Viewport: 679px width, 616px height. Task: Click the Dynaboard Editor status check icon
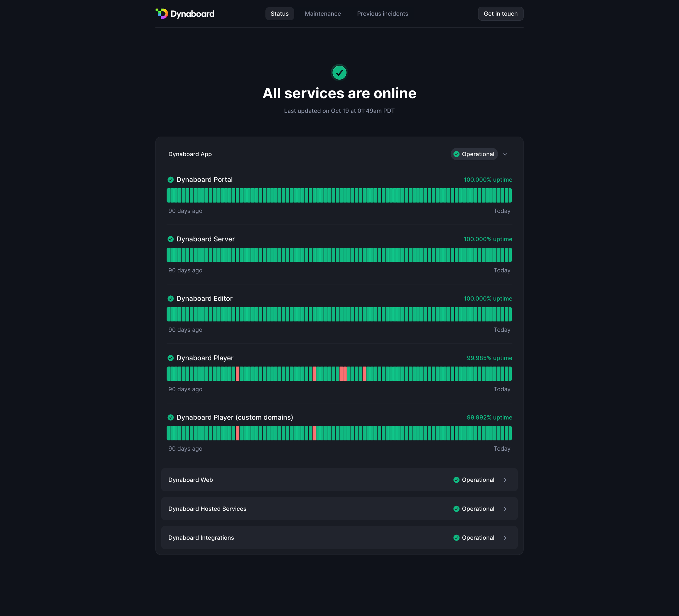point(170,299)
